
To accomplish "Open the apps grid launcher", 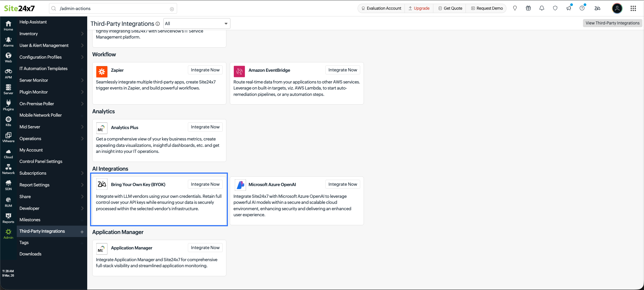I will [x=633, y=8].
